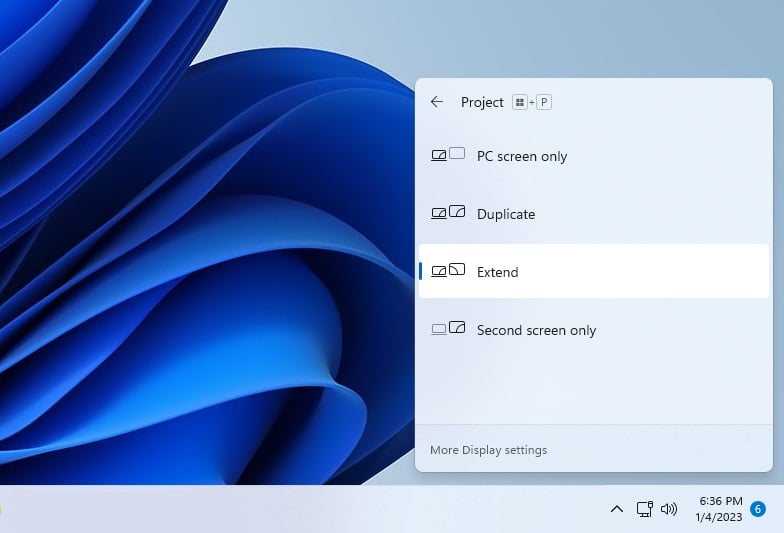Open the clock showing 6:36 PM

[x=719, y=509]
